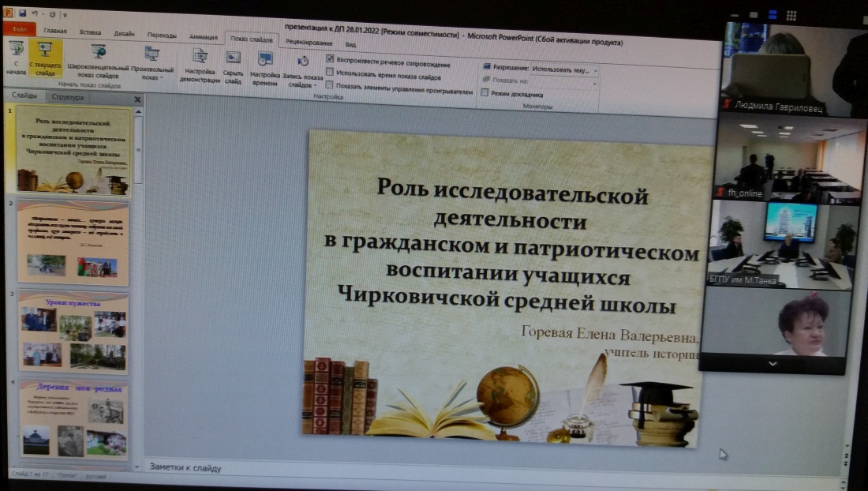The image size is (868, 491).
Task: Enable 'Использовать время показа слайдов' checkbox
Action: point(330,71)
